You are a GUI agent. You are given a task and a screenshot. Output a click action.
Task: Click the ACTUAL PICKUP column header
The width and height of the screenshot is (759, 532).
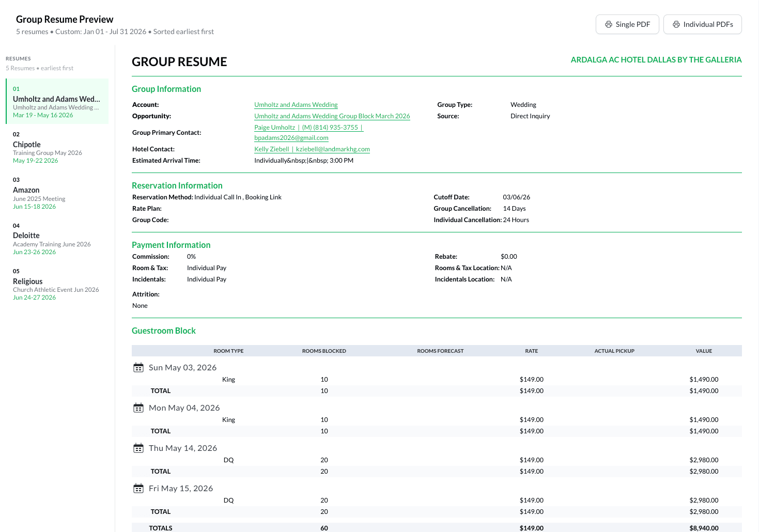point(614,351)
